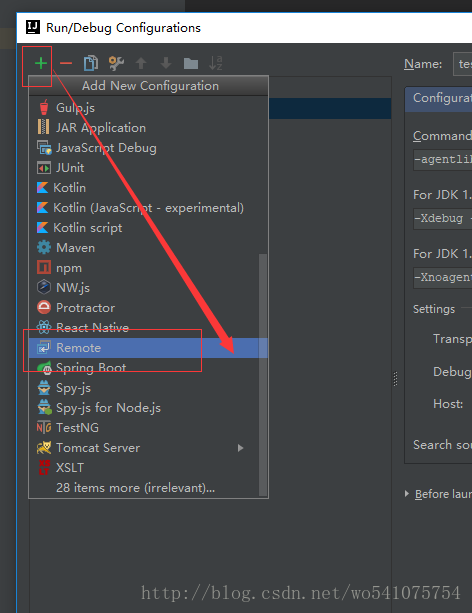Select Spring Boot configuration type
This screenshot has height=613, width=472.
[x=144, y=367]
